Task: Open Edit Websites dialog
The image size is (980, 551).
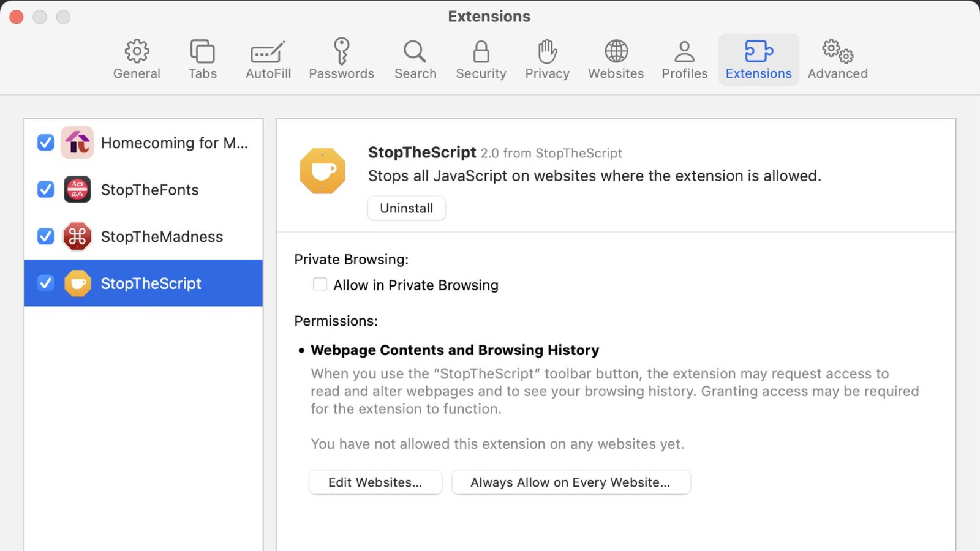Action: click(x=375, y=482)
